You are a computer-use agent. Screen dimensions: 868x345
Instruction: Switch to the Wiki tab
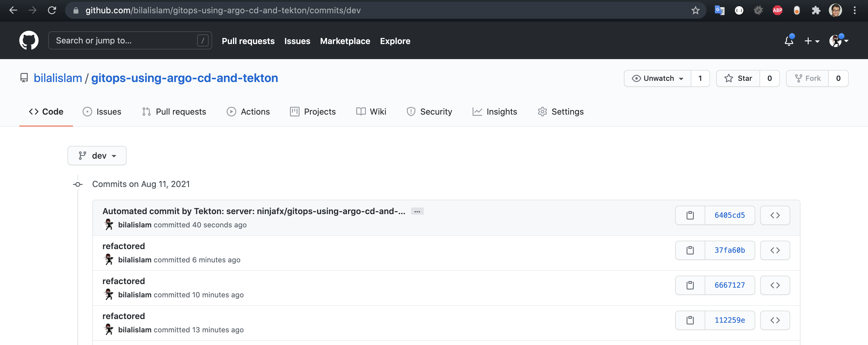coord(371,112)
